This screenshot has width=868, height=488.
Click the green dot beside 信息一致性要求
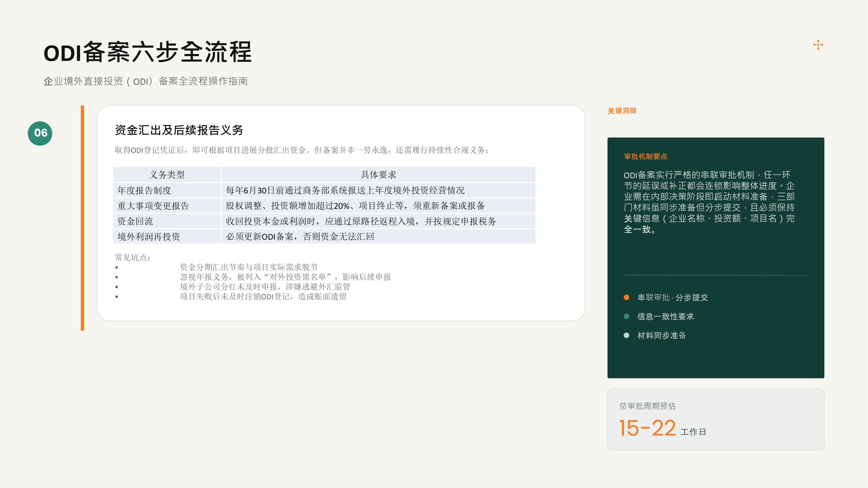pyautogui.click(x=626, y=316)
